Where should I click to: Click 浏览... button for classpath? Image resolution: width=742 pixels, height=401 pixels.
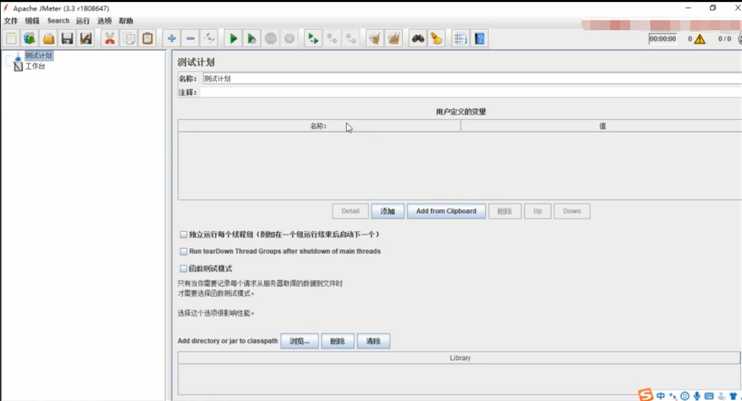299,341
